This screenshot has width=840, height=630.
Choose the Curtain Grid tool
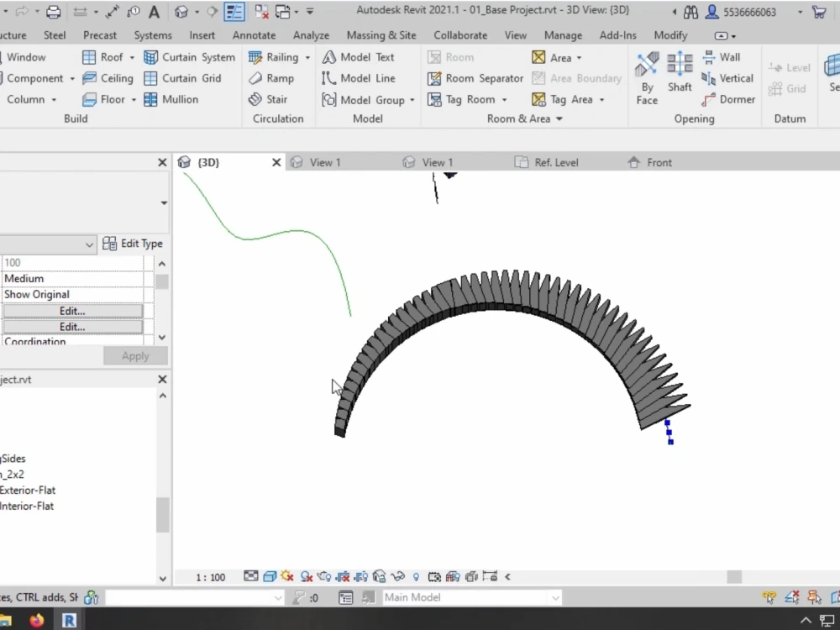[182, 78]
